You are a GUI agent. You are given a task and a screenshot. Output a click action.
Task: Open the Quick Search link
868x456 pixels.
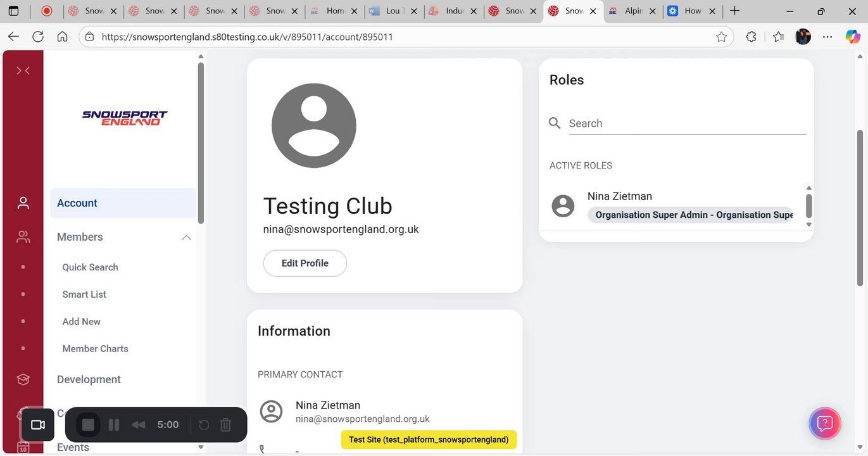pyautogui.click(x=90, y=267)
